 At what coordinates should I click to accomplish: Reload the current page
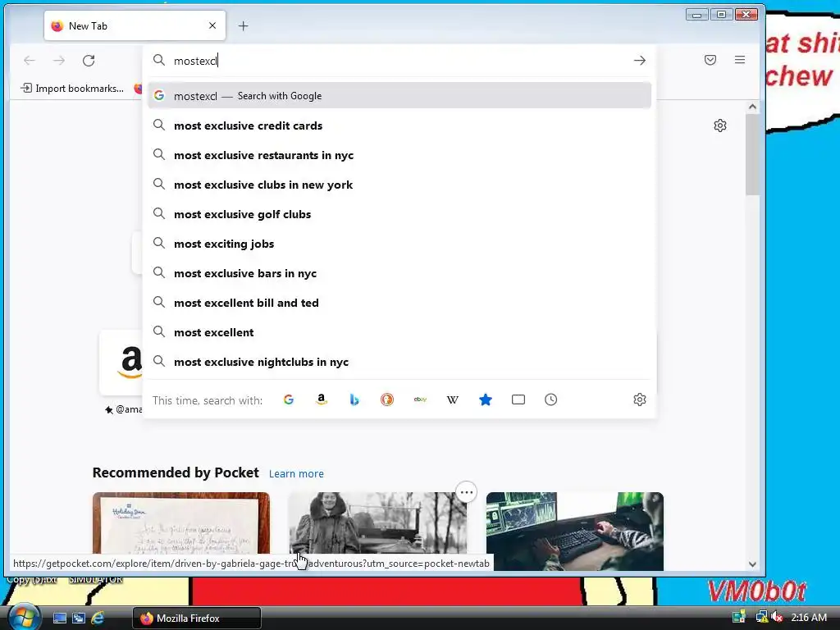coord(89,61)
